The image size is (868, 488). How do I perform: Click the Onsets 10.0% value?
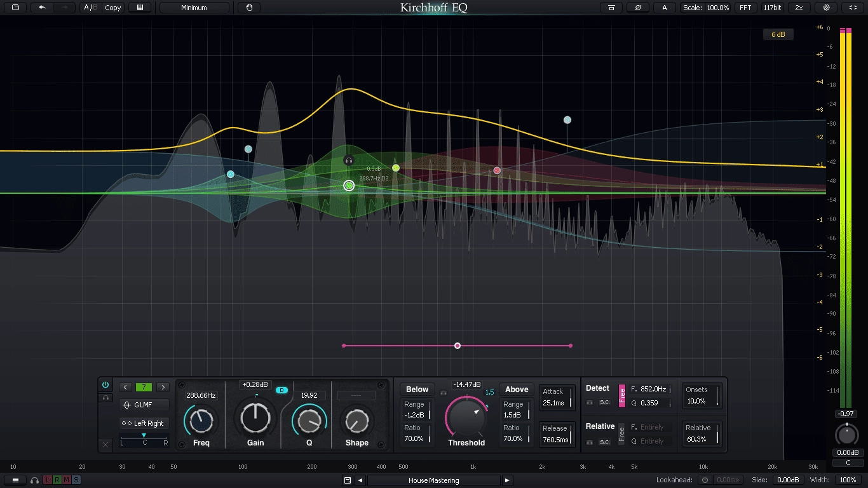[x=696, y=401]
